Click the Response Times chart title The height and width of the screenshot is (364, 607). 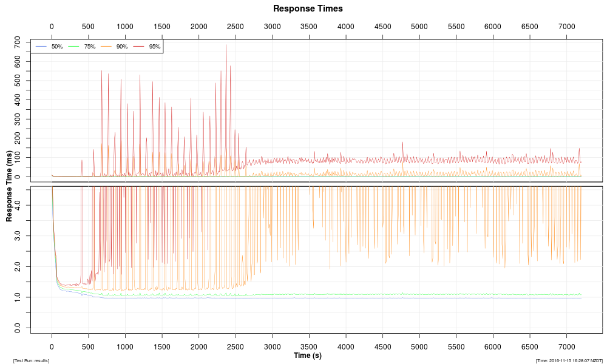click(308, 8)
